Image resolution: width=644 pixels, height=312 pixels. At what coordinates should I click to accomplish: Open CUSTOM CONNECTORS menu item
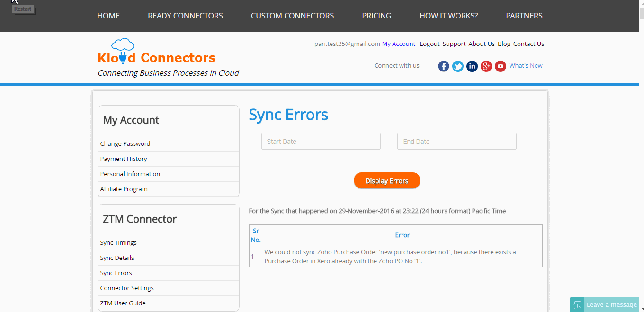pyautogui.click(x=293, y=16)
